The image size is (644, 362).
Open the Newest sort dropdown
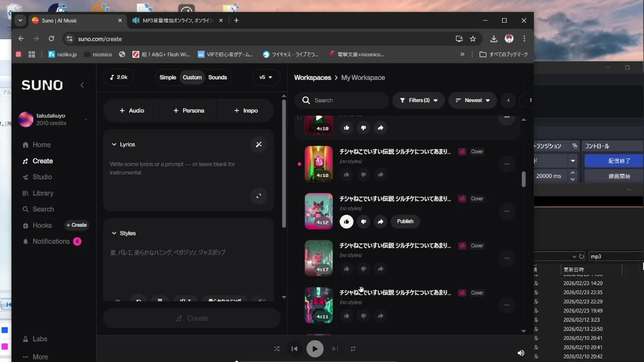click(472, 100)
